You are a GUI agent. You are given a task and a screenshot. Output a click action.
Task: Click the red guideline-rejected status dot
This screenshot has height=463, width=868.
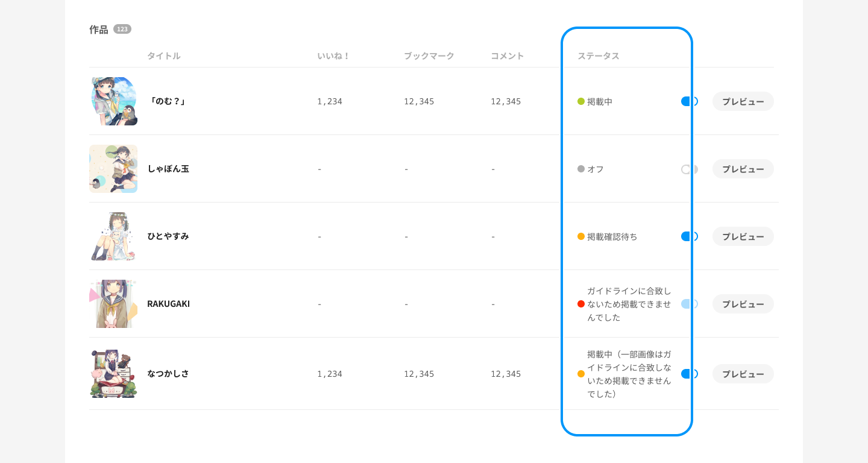click(x=581, y=304)
